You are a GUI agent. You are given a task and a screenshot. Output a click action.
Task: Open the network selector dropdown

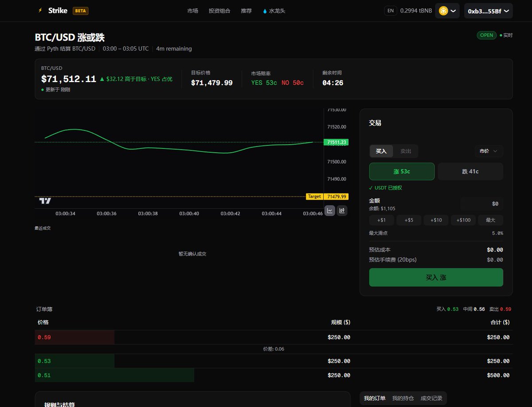coord(447,11)
